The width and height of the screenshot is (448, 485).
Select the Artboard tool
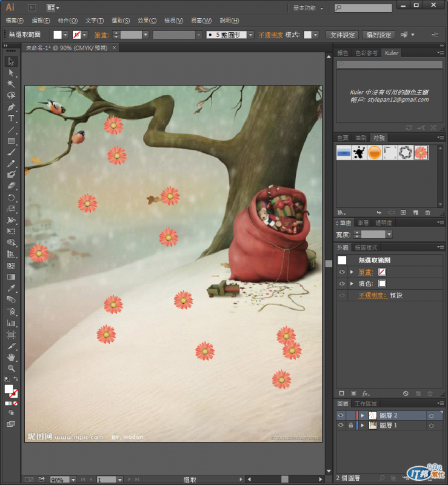[x=11, y=335]
